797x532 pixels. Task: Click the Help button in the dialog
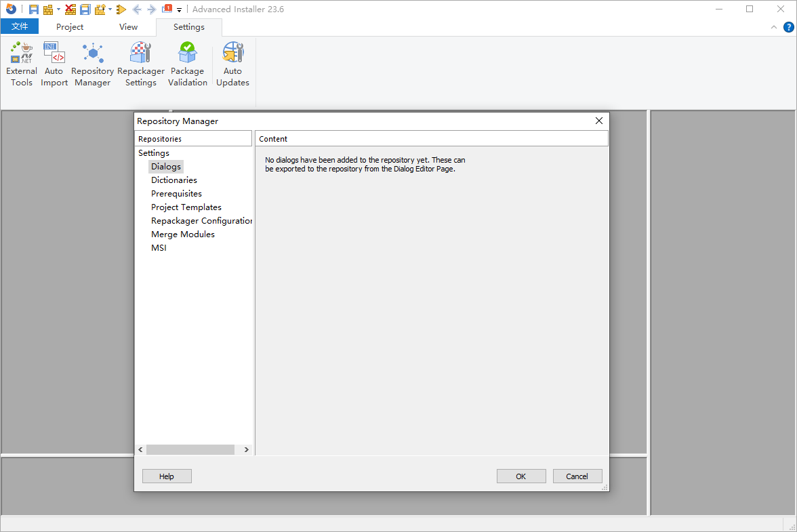(167, 476)
